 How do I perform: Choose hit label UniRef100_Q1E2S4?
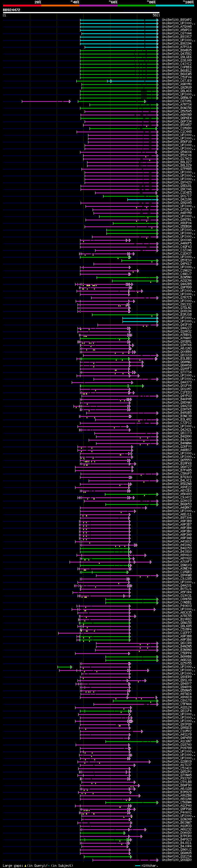[x=177, y=856]
